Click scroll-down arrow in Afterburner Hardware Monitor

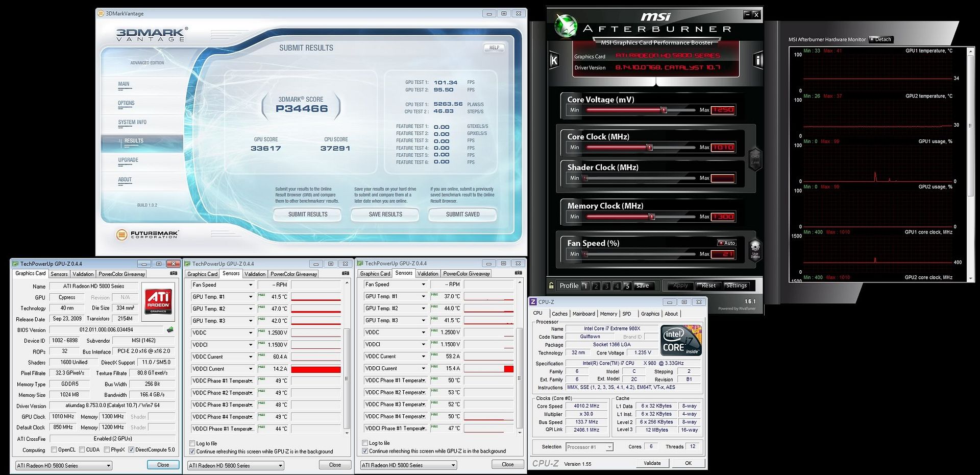click(x=971, y=278)
